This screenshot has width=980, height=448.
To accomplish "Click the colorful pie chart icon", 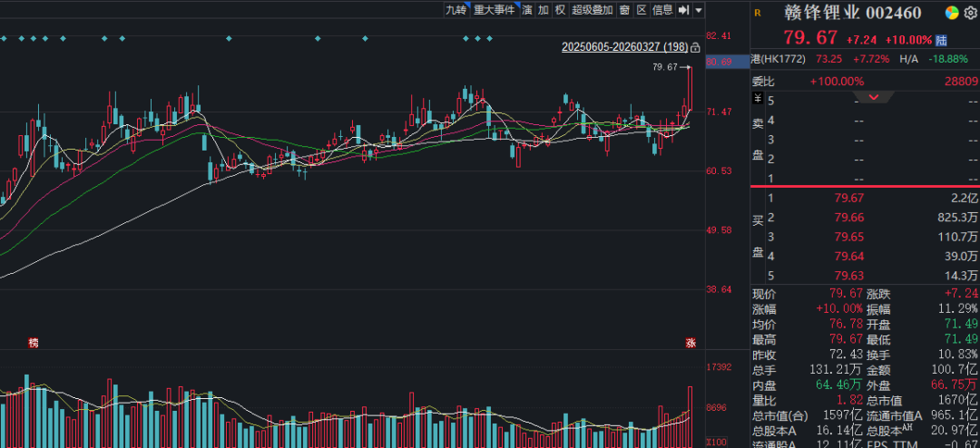I will click(x=952, y=13).
